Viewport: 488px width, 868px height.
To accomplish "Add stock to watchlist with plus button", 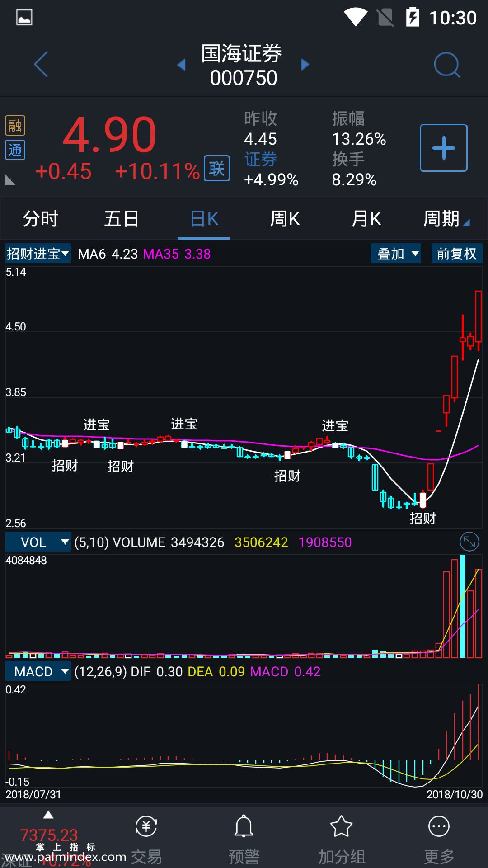I will [x=444, y=148].
